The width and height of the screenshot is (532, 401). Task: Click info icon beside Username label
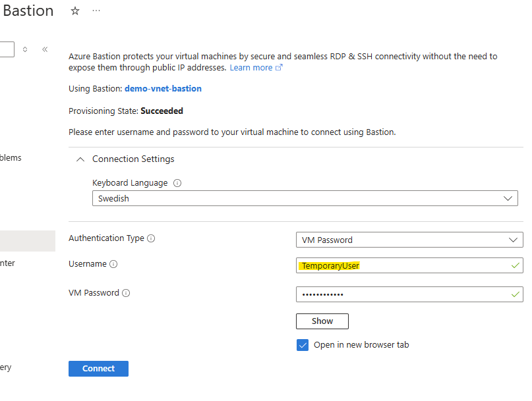click(113, 264)
